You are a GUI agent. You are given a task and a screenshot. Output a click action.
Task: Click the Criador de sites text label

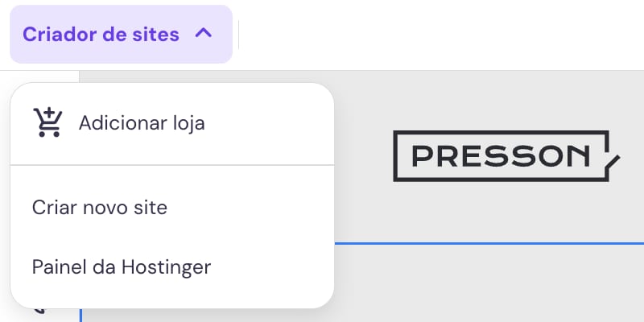[101, 35]
